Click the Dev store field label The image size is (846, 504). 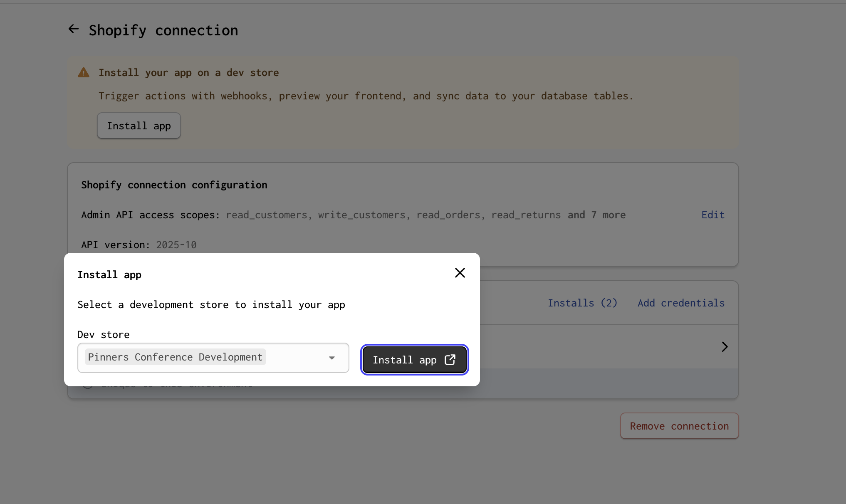103,335
